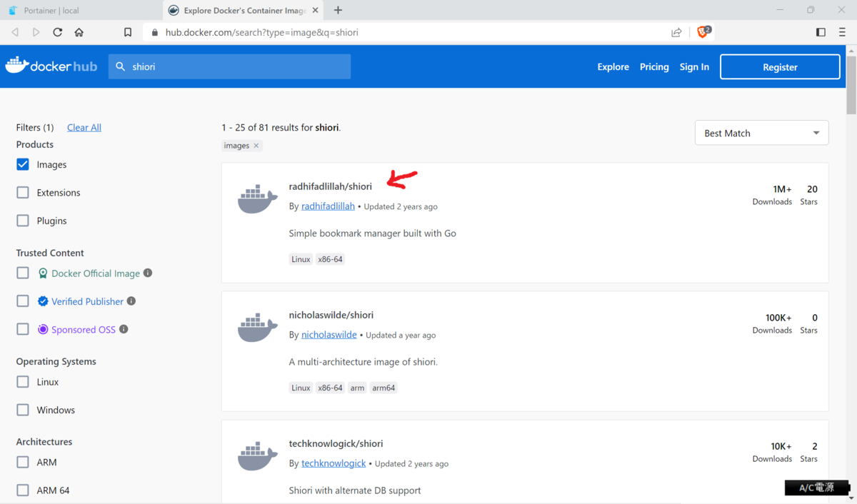The width and height of the screenshot is (857, 504).
Task: Select the Explore Docker's Container Images tab
Action: coord(243,11)
